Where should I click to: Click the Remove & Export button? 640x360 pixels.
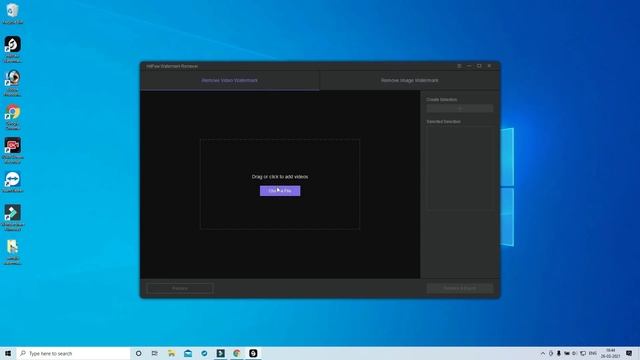tap(460, 288)
